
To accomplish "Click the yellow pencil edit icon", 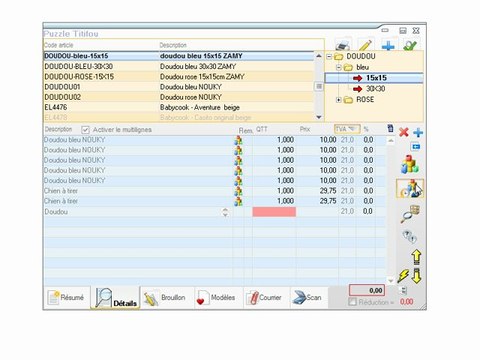I will 366,45.
